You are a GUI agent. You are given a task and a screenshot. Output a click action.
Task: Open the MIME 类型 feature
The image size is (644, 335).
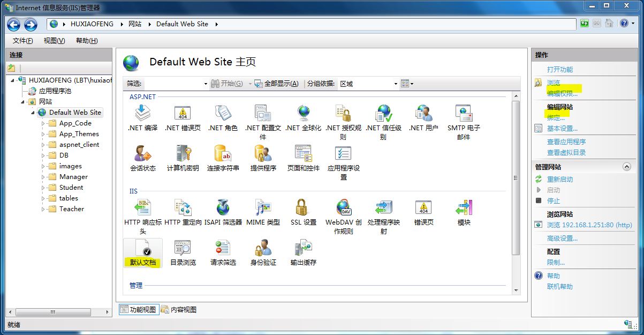tap(263, 209)
